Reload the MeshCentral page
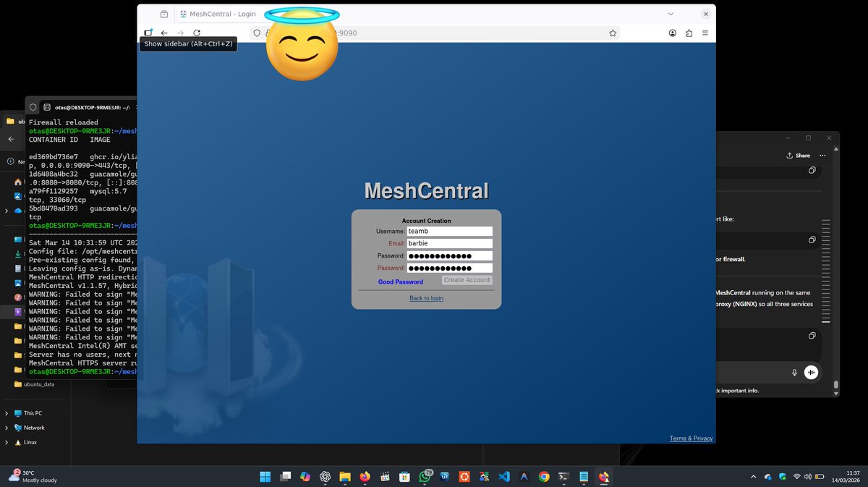 pos(197,33)
